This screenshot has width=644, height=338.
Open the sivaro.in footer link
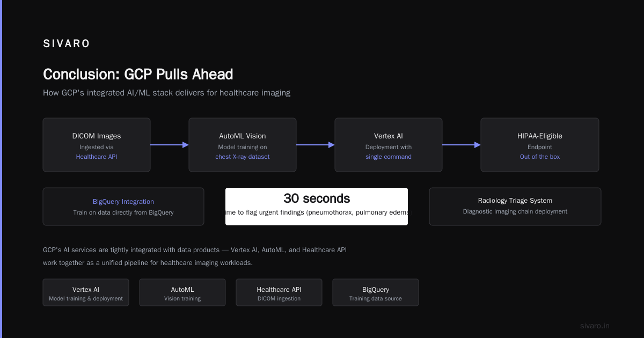point(595,326)
